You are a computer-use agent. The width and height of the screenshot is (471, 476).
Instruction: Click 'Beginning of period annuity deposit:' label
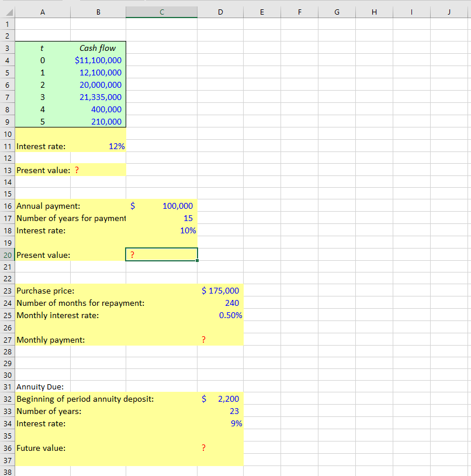click(85, 399)
